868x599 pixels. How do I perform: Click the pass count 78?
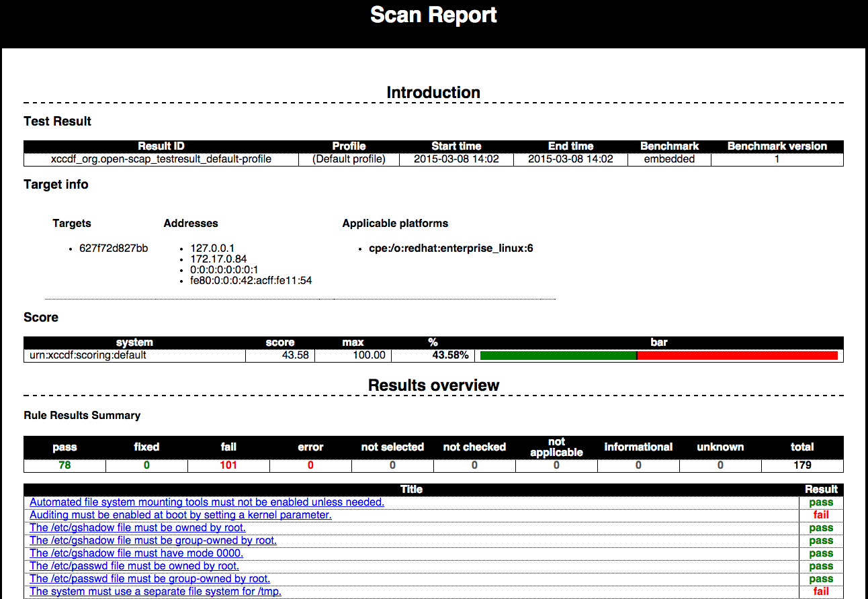64,465
